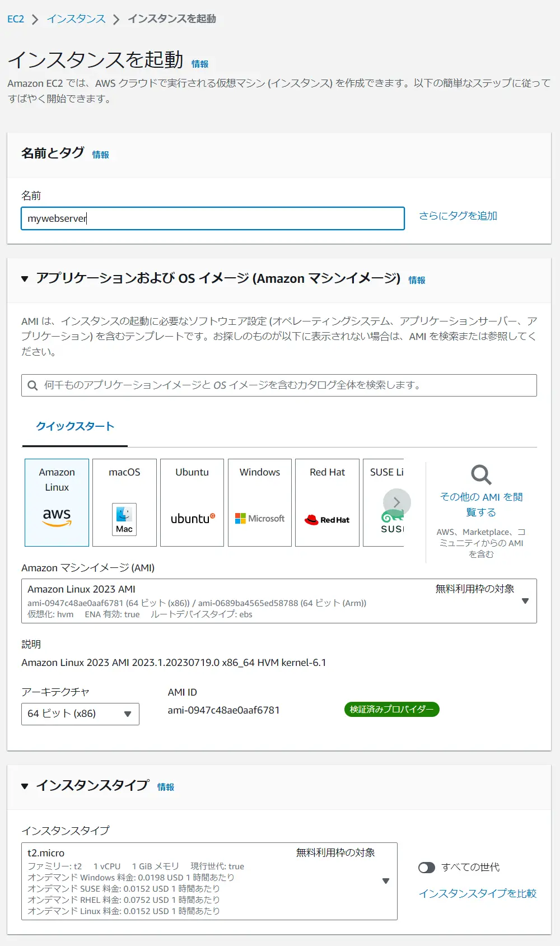Viewport: 560px width, 946px height.
Task: Collapse the アプリケーションおよび OS イメージ section
Action: pos(25,279)
